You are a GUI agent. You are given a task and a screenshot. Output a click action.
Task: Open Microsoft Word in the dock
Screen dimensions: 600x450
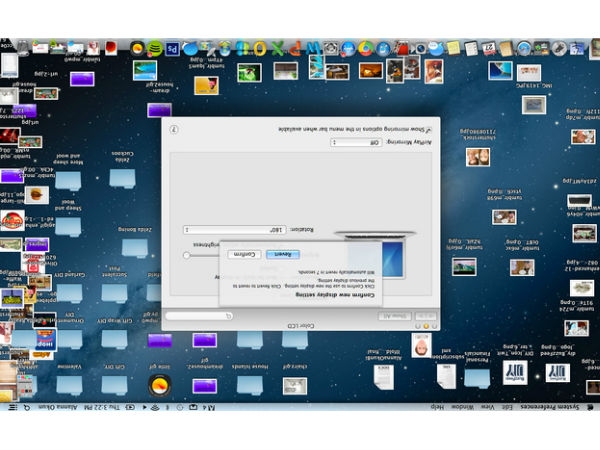tap(313, 48)
